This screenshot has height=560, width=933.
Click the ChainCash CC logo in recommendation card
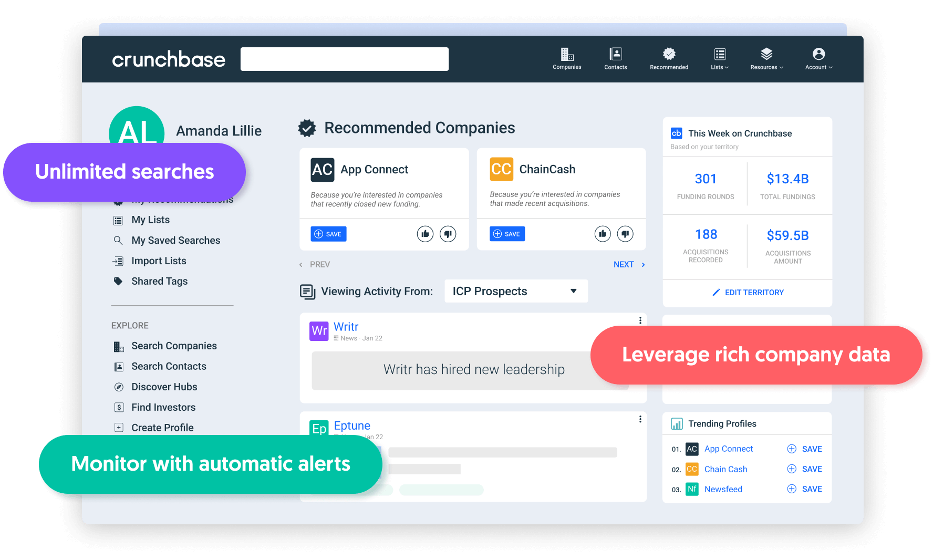pos(501,169)
